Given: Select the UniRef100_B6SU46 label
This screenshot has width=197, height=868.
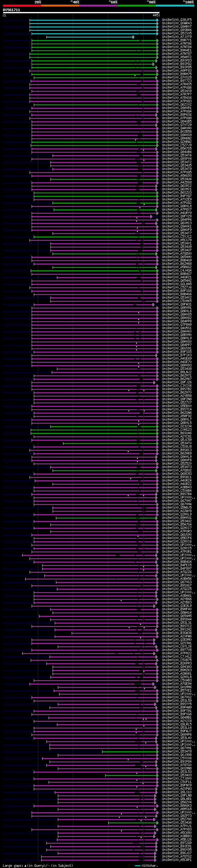Looking at the screenshot, I should (177, 433).
